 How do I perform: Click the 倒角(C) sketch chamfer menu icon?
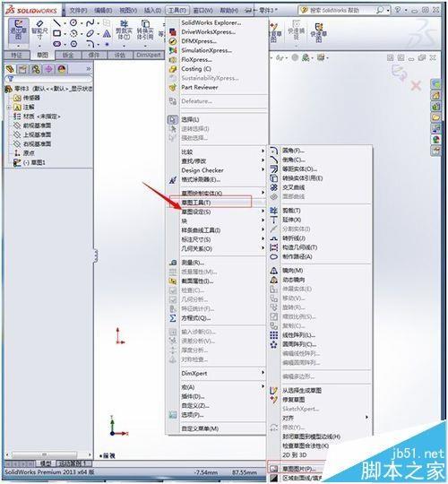click(x=273, y=160)
